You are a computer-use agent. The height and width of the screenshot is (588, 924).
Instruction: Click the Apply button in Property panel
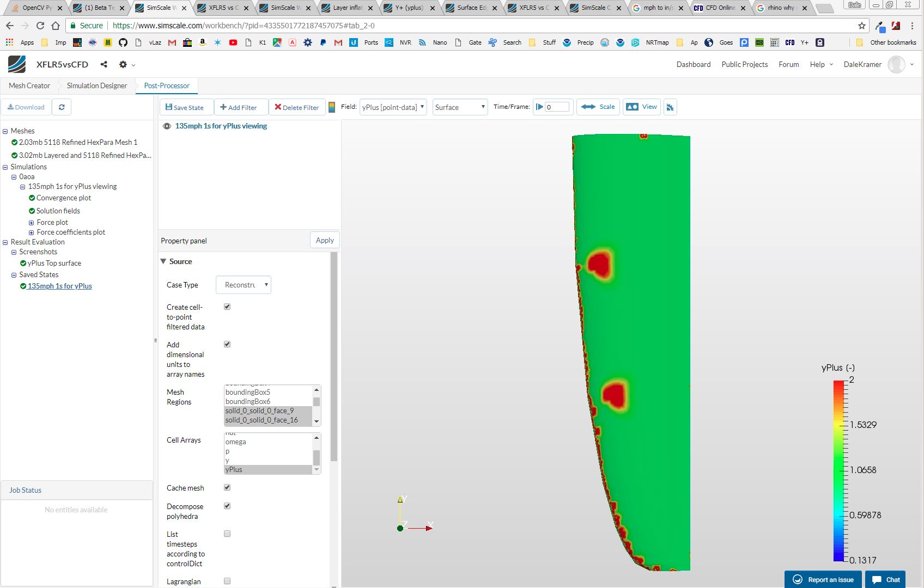[325, 240]
